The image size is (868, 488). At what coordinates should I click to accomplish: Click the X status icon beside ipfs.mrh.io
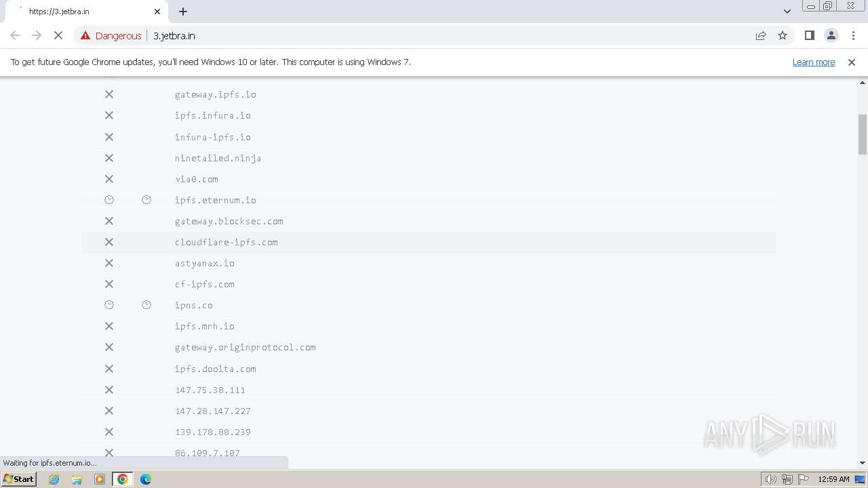click(109, 326)
